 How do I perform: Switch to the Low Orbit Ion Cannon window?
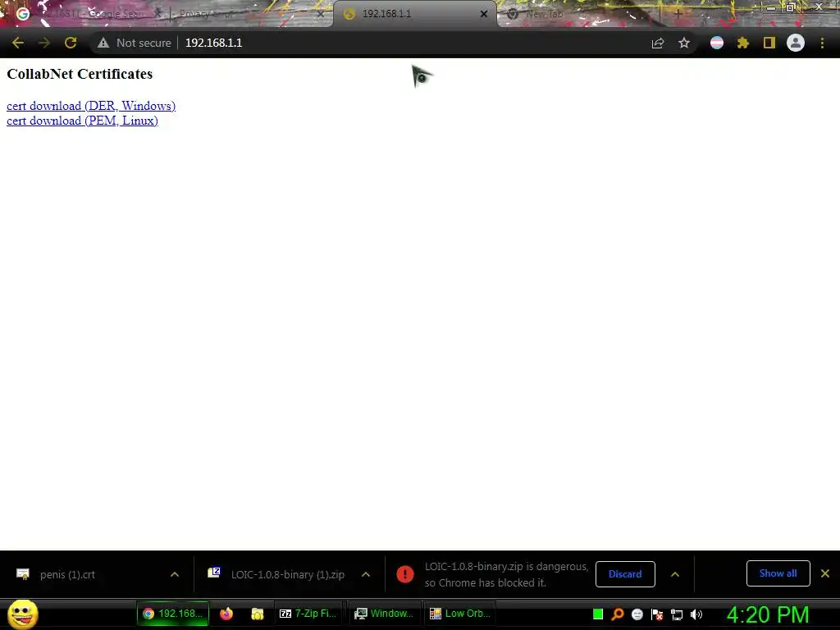[459, 614]
